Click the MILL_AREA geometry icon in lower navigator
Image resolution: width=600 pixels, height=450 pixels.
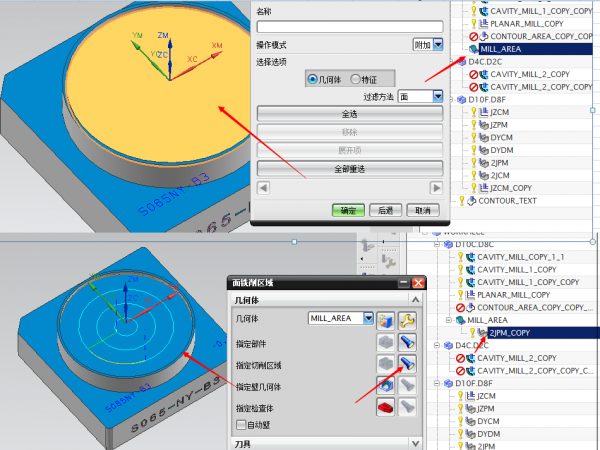coord(460,320)
